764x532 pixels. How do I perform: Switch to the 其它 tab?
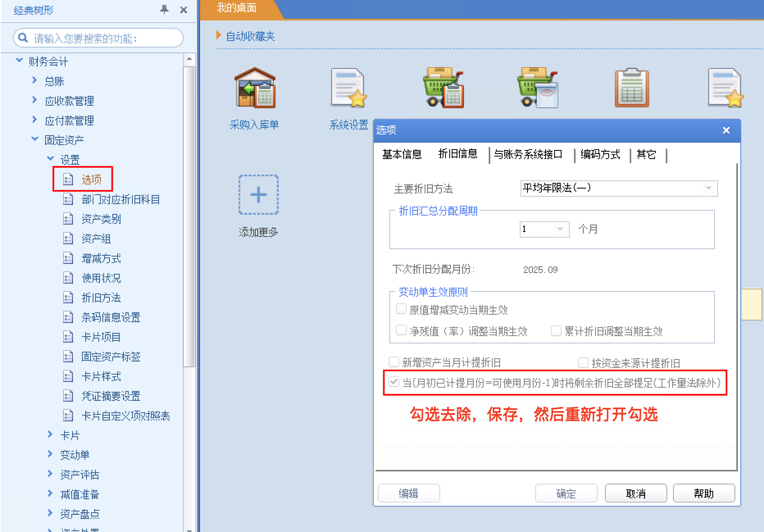[646, 155]
